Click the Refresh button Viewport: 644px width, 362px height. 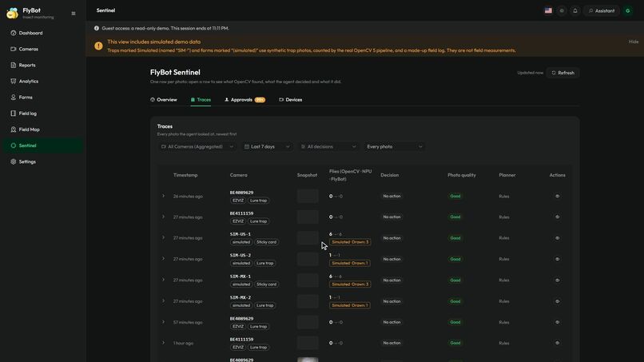point(563,73)
